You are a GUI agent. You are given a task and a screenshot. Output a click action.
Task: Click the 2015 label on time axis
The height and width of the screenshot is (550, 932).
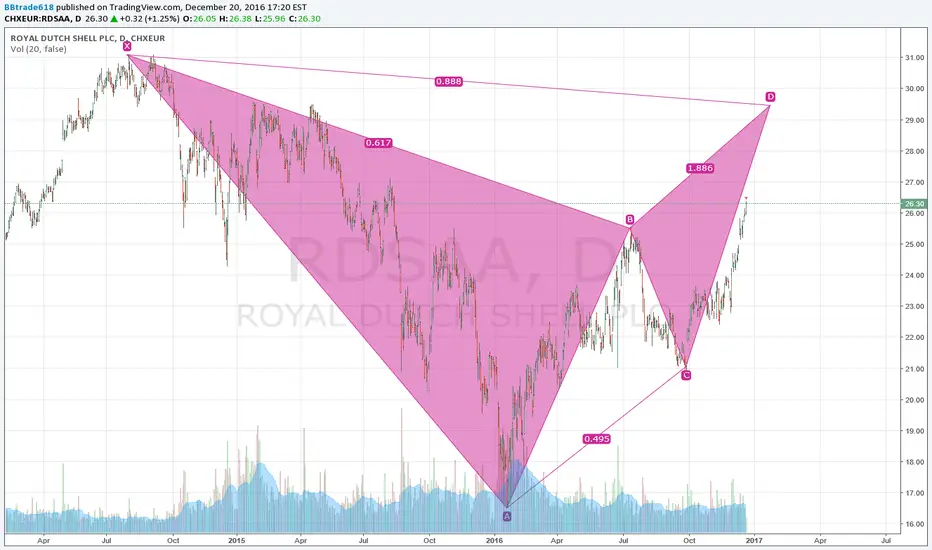pyautogui.click(x=237, y=540)
